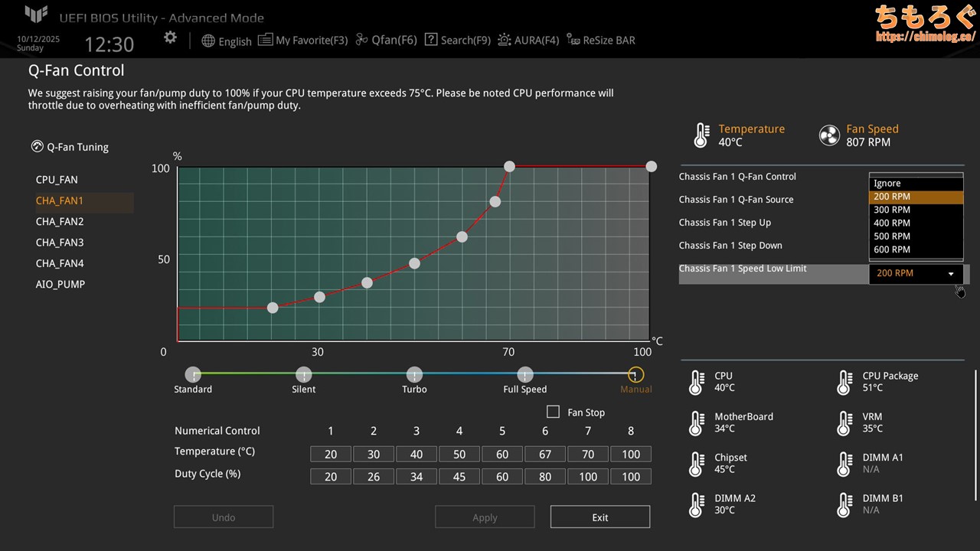The image size is (980, 551).
Task: Click the Exit button
Action: click(599, 517)
